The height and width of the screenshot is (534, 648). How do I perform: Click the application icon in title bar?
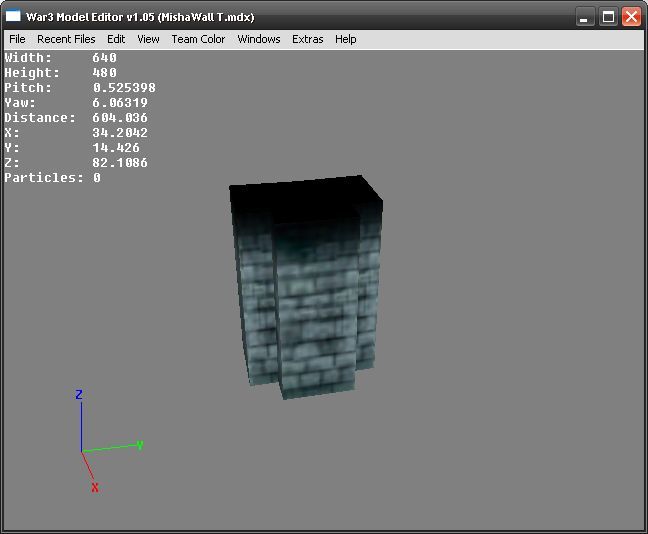coord(13,16)
